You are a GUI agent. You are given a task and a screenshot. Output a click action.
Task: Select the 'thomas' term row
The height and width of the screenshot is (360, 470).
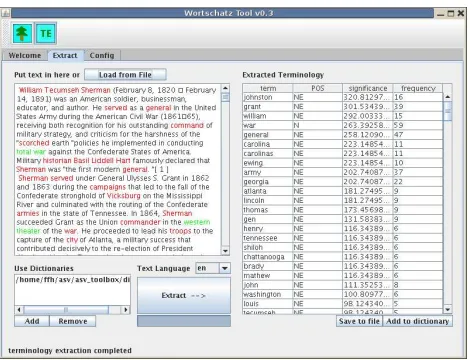coord(343,210)
